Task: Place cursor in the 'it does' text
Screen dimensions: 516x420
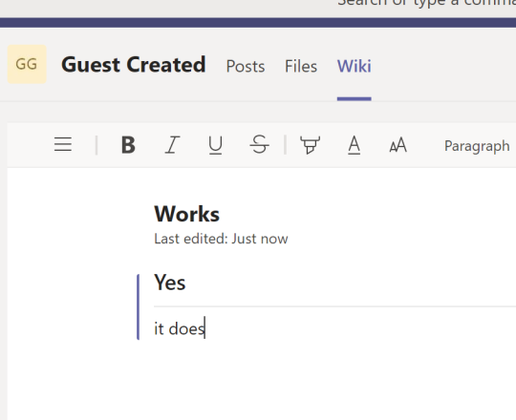Action: [180, 328]
